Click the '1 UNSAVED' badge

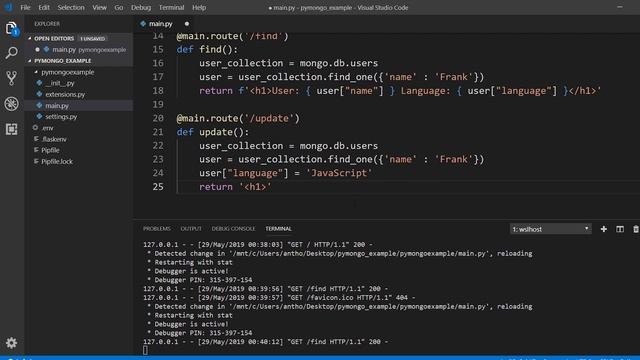click(x=92, y=38)
